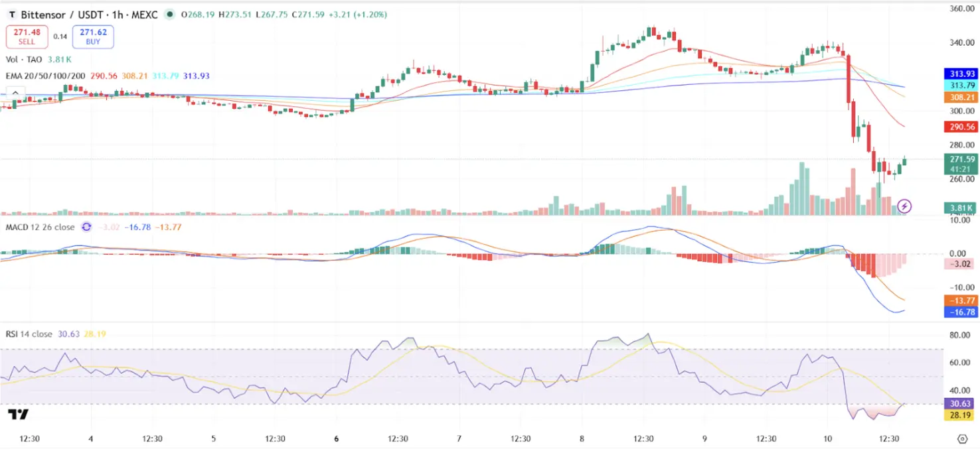Click the purple 30.63 RSI axis label
Screen dimensions: 980x455
coord(959,403)
